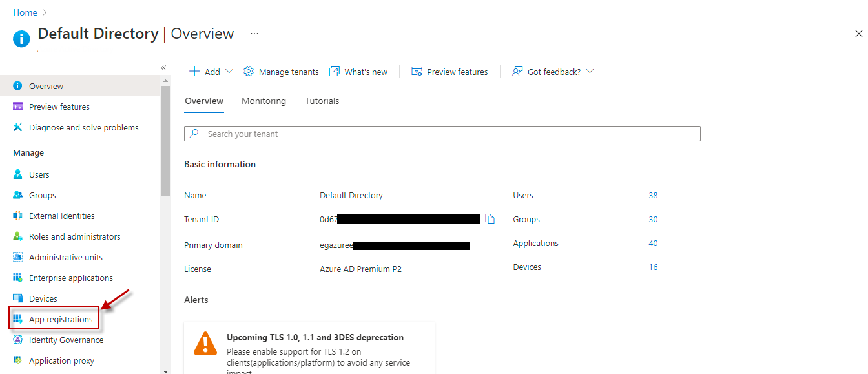Viewport: 868px width, 374px height.
Task: Click the Application proxy icon
Action: (17, 360)
